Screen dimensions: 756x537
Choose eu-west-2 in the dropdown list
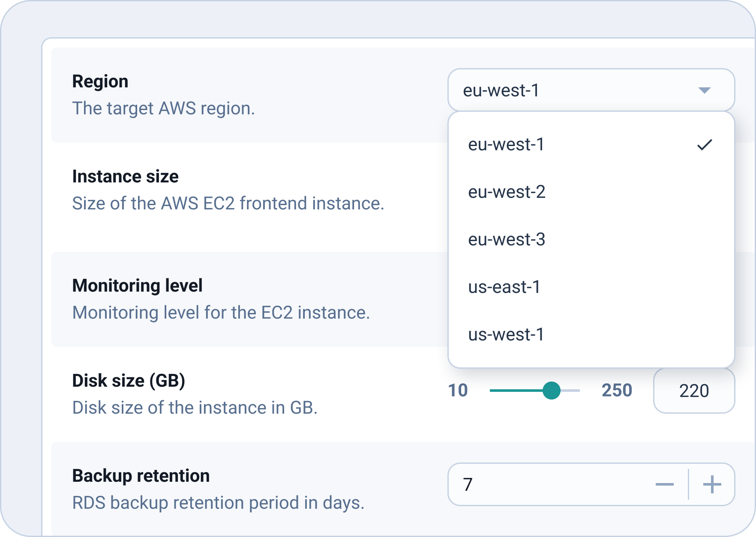point(591,192)
